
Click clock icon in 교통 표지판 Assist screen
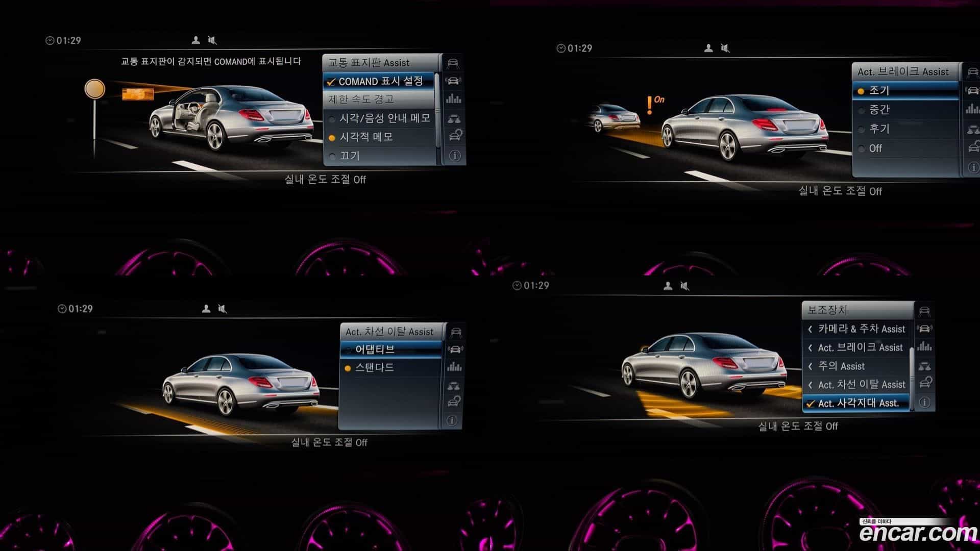[x=50, y=40]
